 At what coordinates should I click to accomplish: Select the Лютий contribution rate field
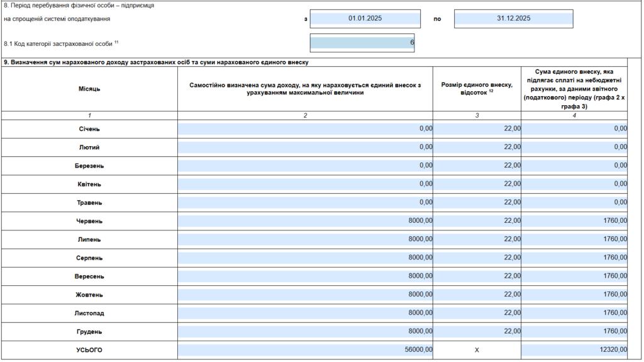pos(477,147)
